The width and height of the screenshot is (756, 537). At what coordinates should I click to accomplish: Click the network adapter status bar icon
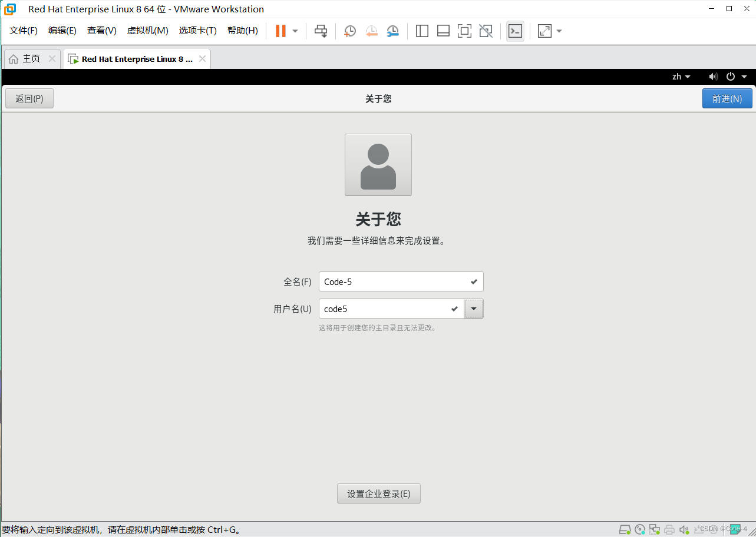click(655, 529)
